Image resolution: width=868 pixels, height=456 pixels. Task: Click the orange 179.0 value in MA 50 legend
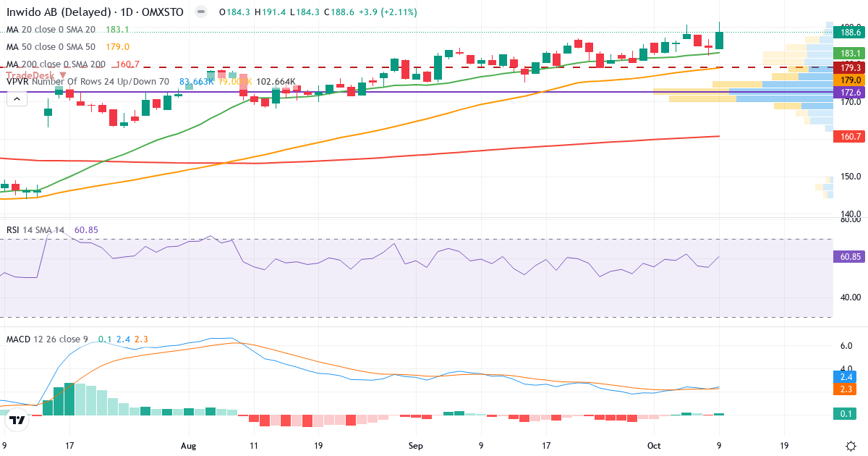coord(117,46)
